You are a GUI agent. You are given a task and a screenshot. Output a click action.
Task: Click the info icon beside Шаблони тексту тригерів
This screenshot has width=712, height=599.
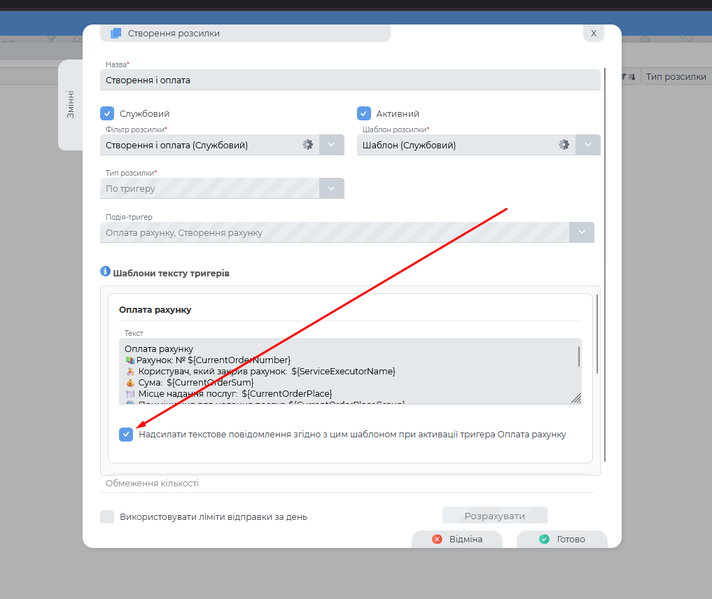105,271
